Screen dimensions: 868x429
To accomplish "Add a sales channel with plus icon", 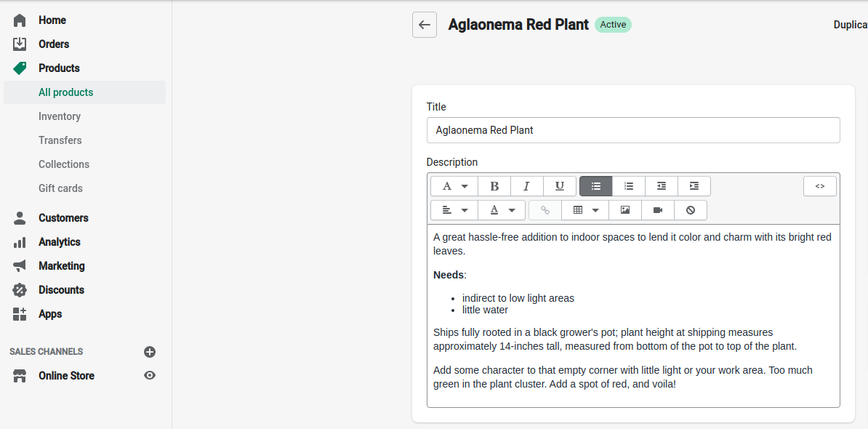I will pos(150,351).
